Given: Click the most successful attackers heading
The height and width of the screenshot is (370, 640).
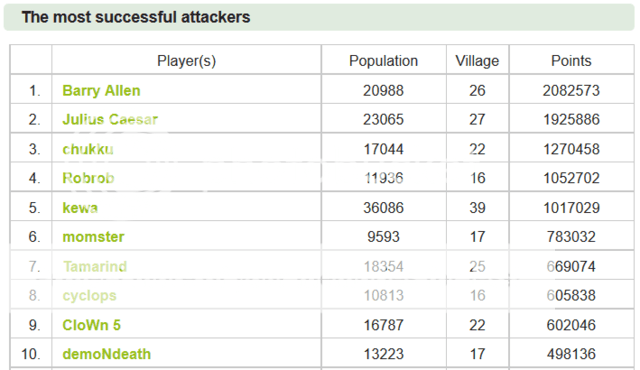Looking at the screenshot, I should coord(136,17).
